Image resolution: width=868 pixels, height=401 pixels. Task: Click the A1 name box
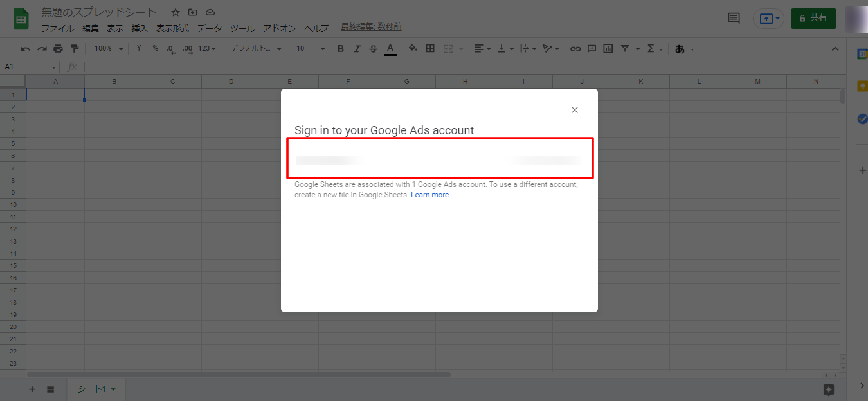pos(30,67)
